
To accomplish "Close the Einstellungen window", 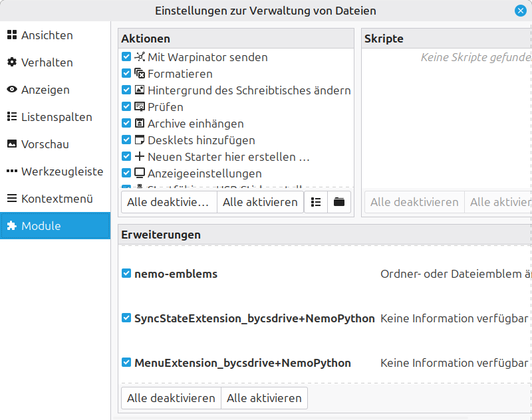I will [520, 11].
